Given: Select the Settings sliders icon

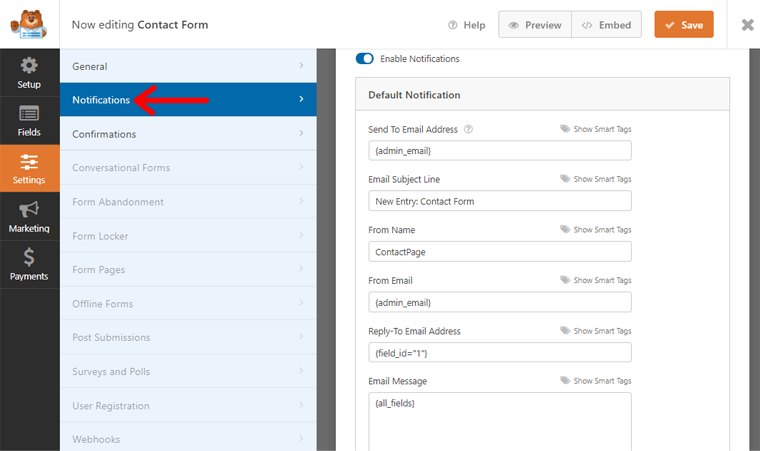Looking at the screenshot, I should tap(29, 162).
